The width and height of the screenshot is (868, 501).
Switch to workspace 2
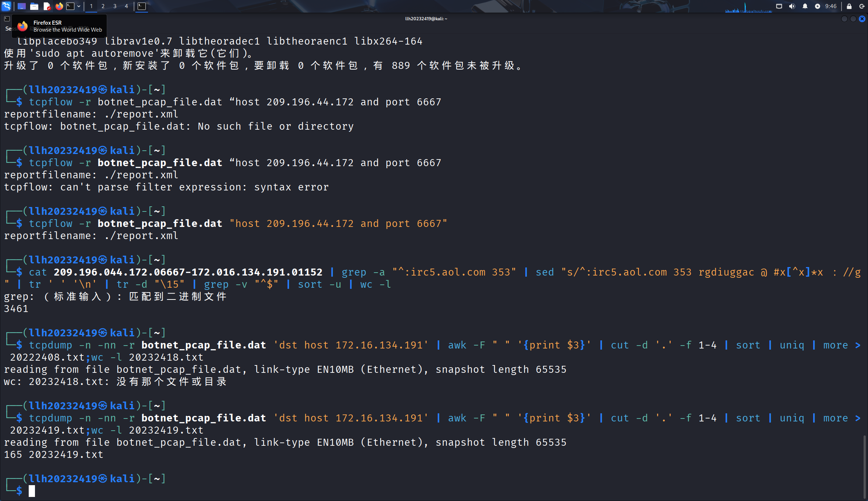pyautogui.click(x=103, y=6)
